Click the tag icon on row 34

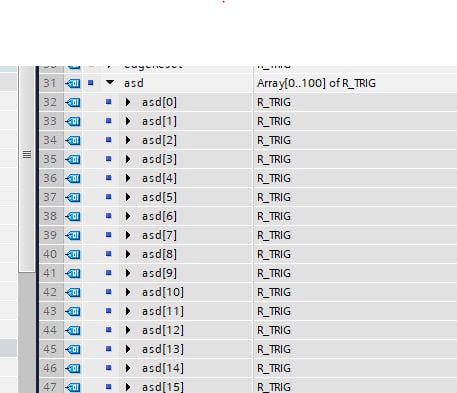click(x=73, y=140)
